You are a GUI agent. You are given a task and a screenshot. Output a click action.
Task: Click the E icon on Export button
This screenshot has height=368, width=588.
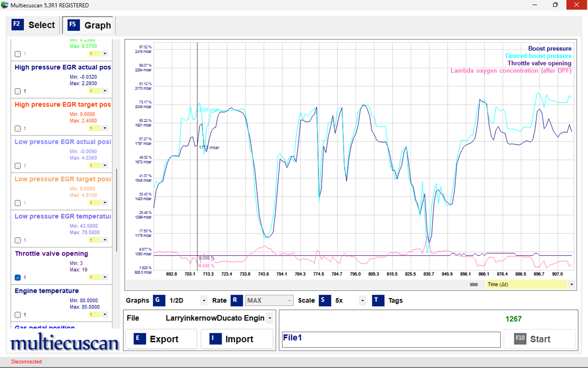(140, 339)
